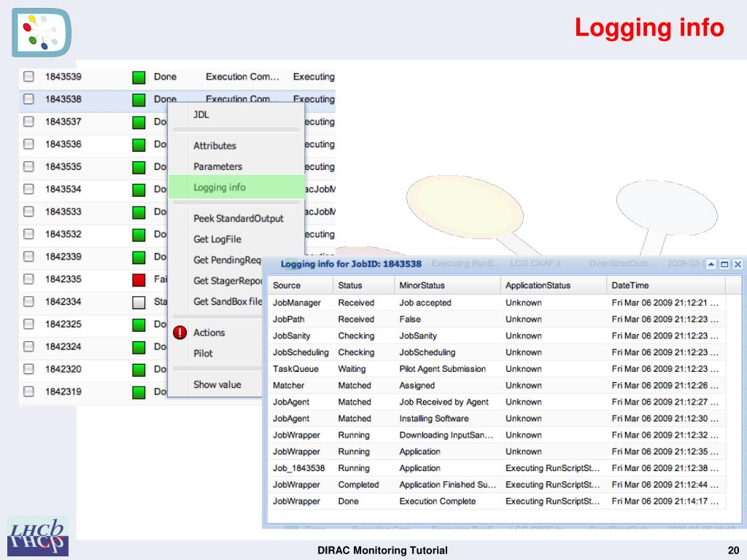Sort by ApplicationStatus column header

554,285
